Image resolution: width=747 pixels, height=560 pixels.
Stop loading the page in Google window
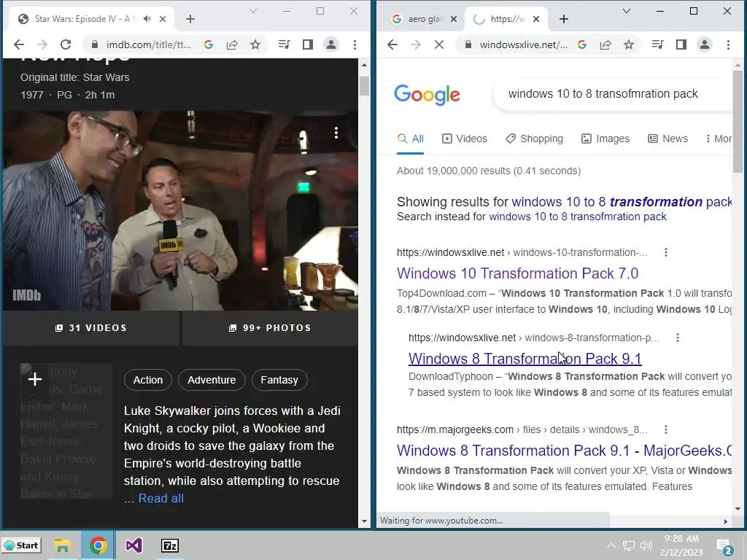[439, 44]
